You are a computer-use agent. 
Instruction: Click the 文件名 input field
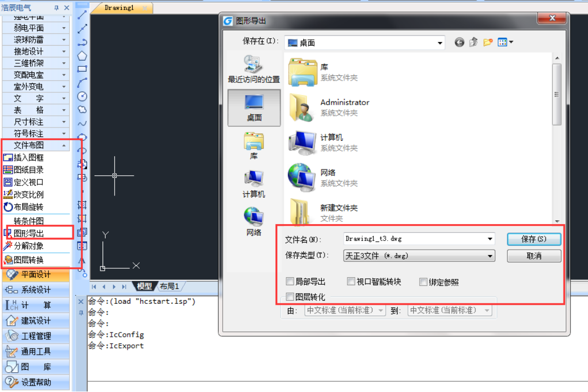(414, 239)
